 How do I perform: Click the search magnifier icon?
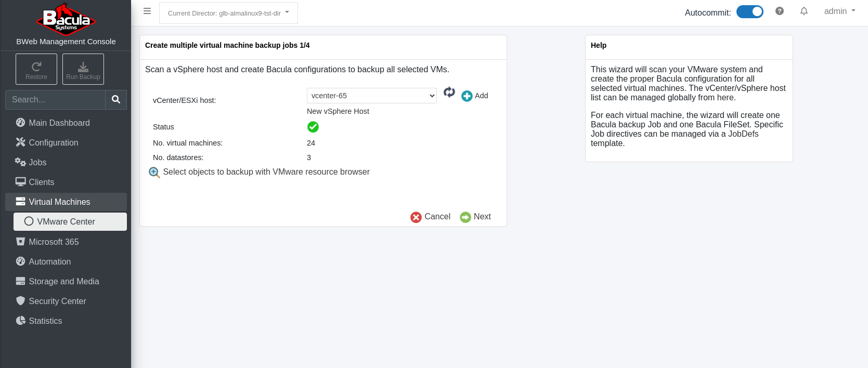tap(116, 99)
